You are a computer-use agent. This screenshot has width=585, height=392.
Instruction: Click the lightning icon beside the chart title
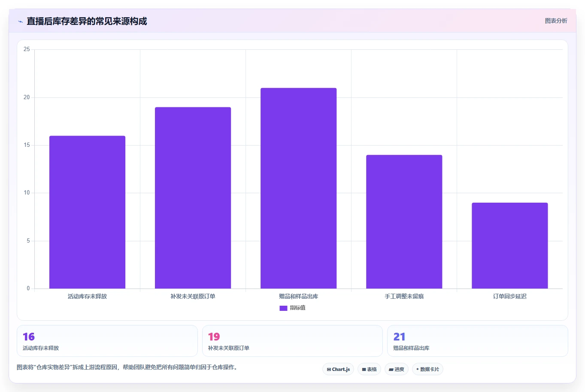[x=20, y=21]
